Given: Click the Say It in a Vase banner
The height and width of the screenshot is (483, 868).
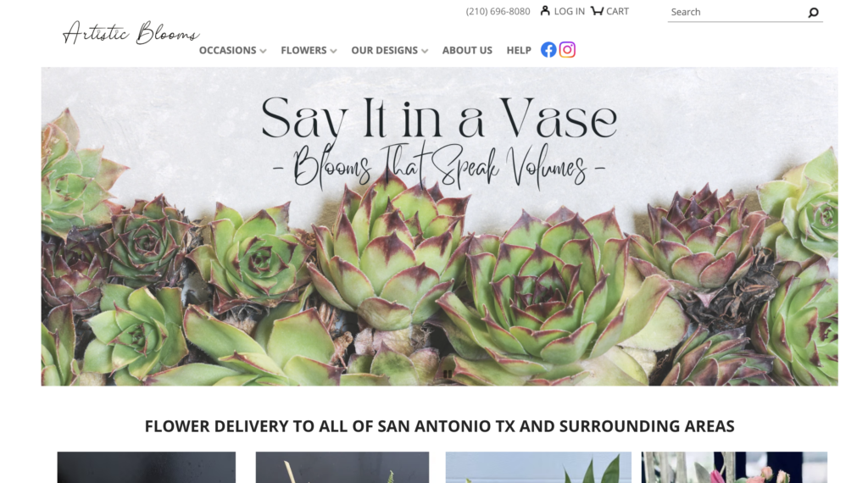Looking at the screenshot, I should (439, 226).
